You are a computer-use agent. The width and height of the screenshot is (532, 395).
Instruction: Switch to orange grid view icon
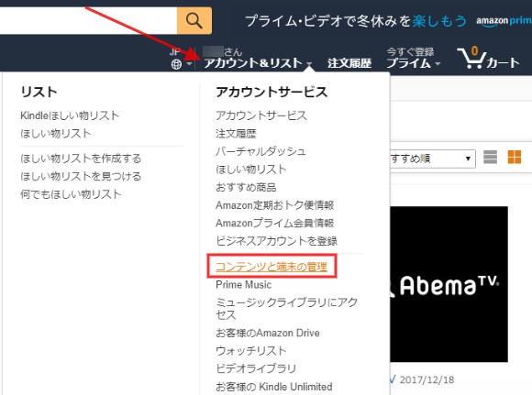coord(515,157)
